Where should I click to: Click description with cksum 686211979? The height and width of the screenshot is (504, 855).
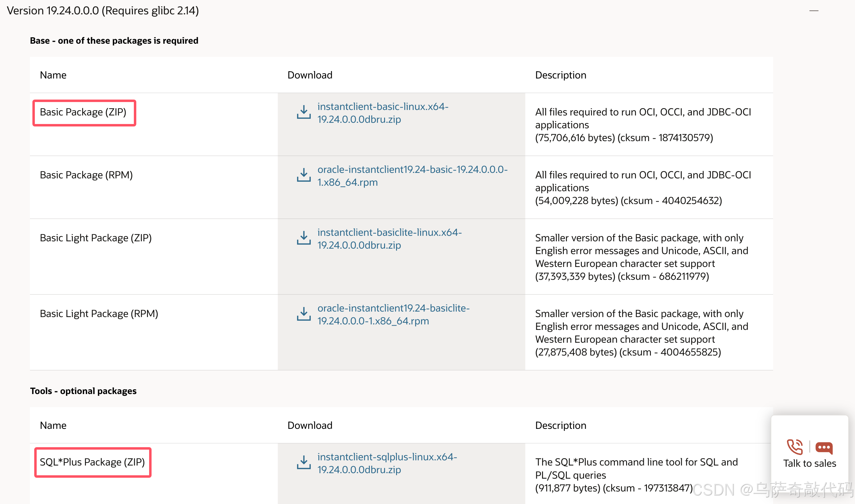point(642,257)
